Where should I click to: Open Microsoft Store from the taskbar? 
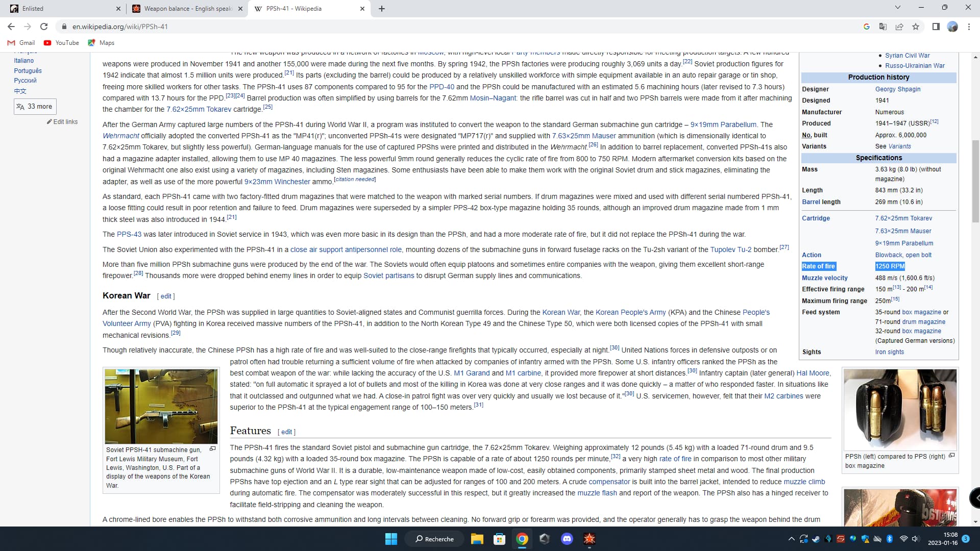click(499, 539)
